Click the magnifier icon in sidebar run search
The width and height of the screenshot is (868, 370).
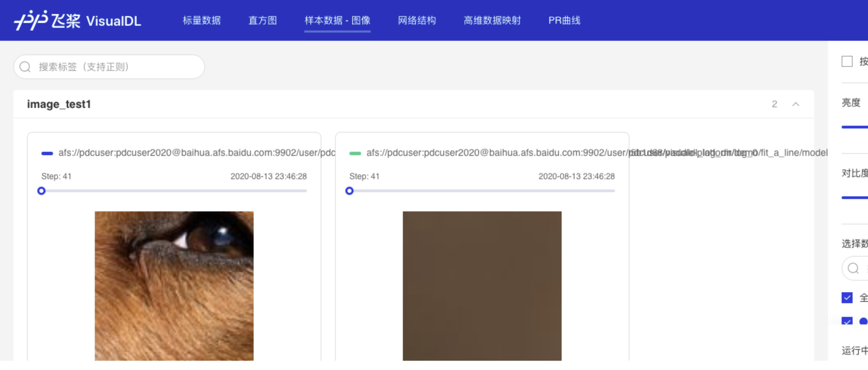point(853,268)
